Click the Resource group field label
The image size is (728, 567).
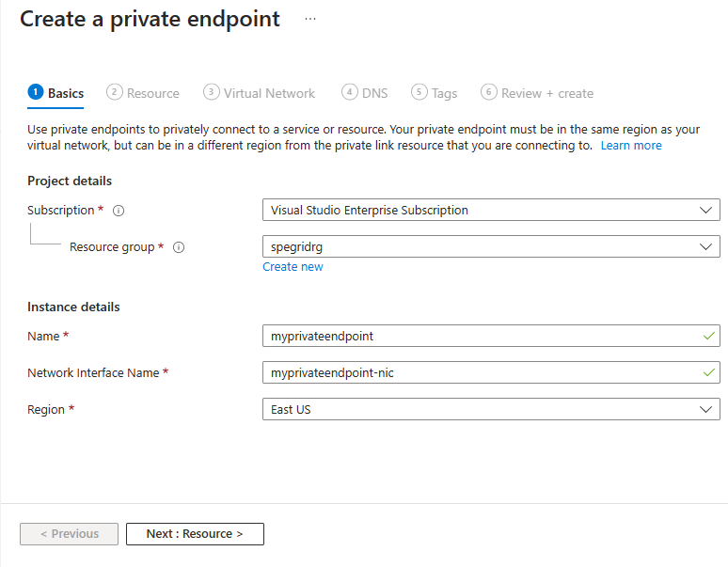point(112,247)
